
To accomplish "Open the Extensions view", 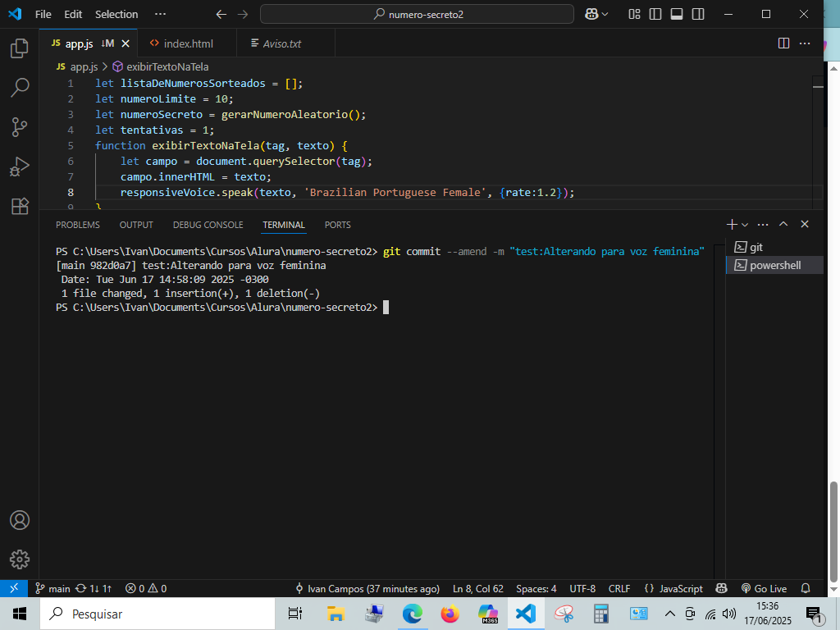I will (x=20, y=206).
